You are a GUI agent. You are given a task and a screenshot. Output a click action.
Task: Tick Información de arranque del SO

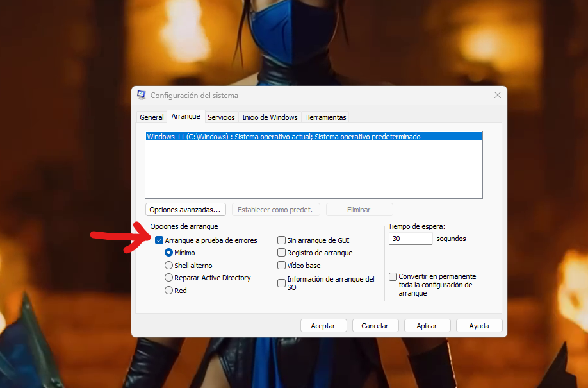tap(282, 283)
